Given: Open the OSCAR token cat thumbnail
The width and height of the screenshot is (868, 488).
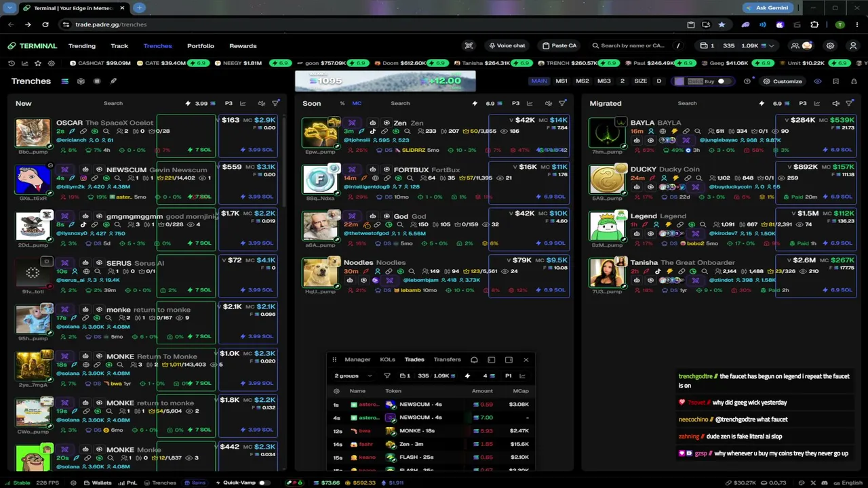Looking at the screenshot, I should [x=33, y=134].
